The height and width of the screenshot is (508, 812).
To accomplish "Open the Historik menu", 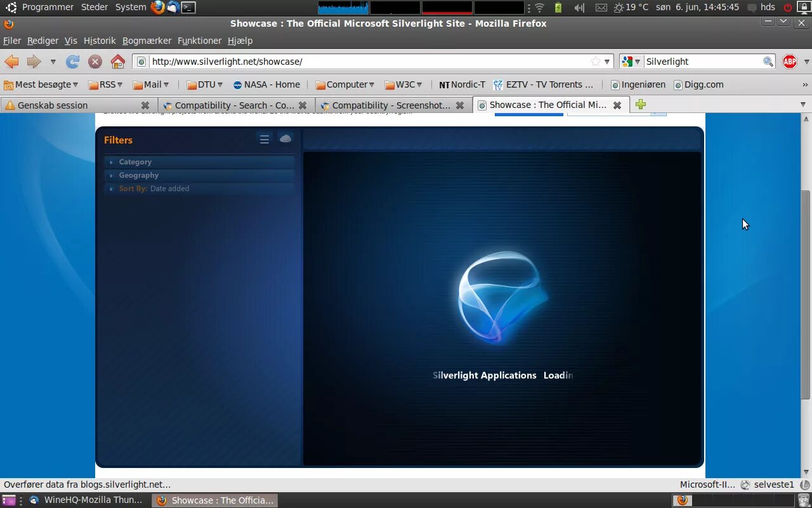I will coord(100,41).
